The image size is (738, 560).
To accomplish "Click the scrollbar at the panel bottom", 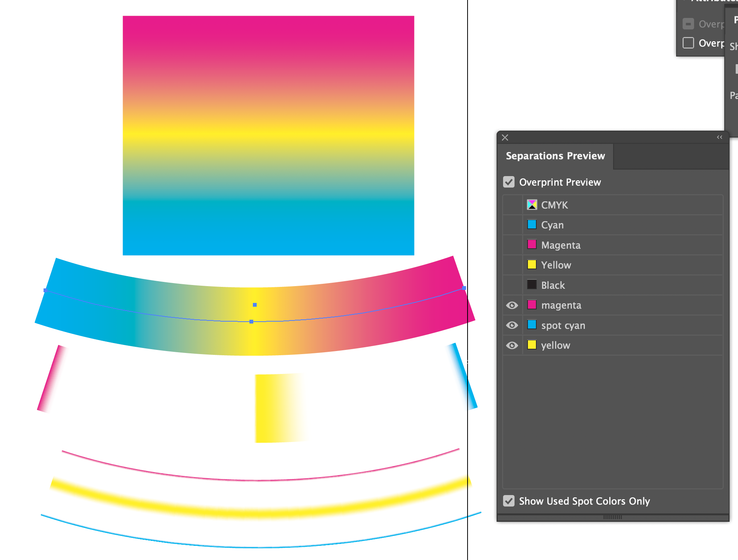I will click(613, 517).
